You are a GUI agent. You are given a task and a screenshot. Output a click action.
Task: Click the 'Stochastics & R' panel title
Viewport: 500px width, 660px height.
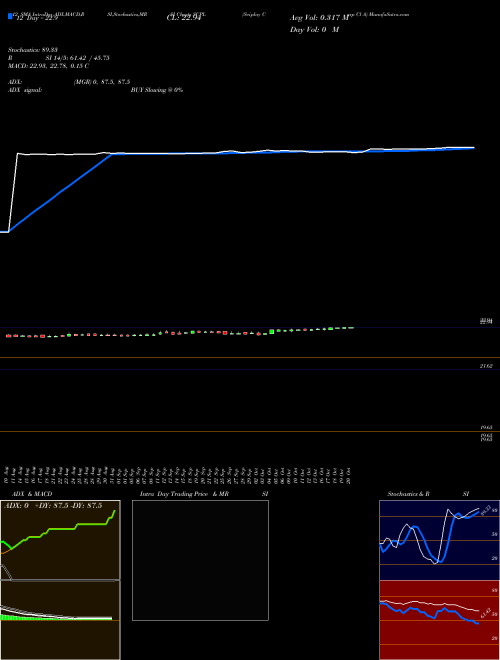[408, 494]
